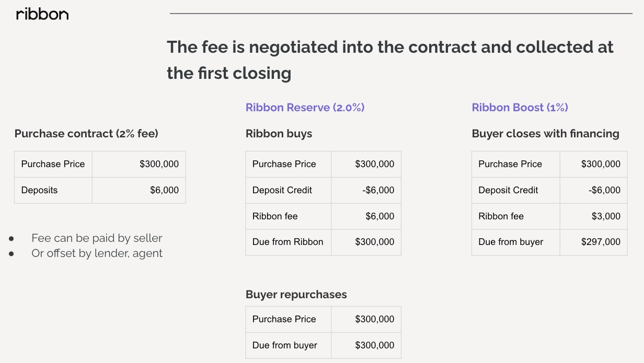644x363 pixels.
Task: Select the Due from buyer $297,000 value
Action: pyautogui.click(x=593, y=242)
